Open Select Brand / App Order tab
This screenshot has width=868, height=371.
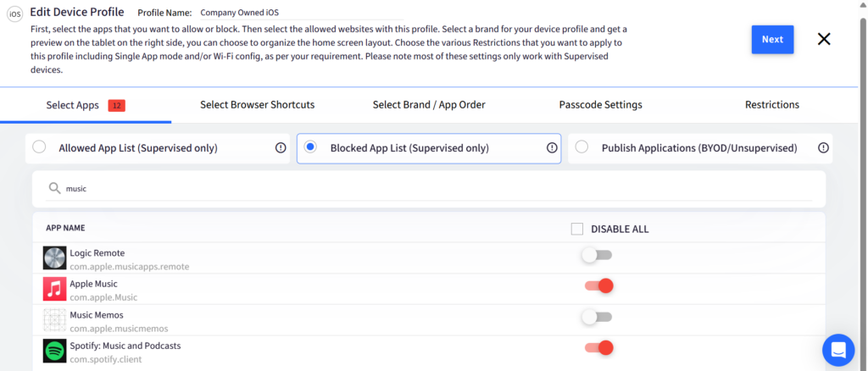pos(429,105)
